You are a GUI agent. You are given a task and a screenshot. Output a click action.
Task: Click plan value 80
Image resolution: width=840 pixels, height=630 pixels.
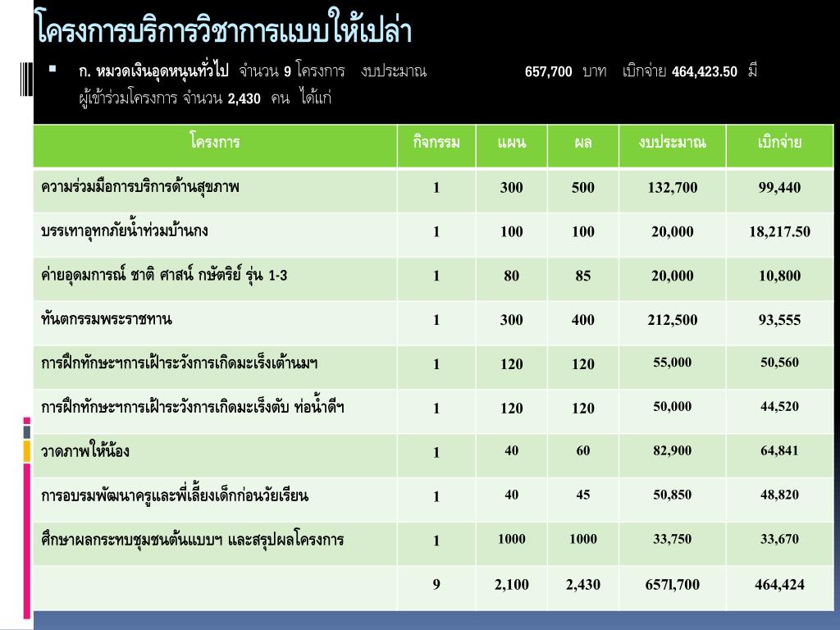[x=512, y=276]
